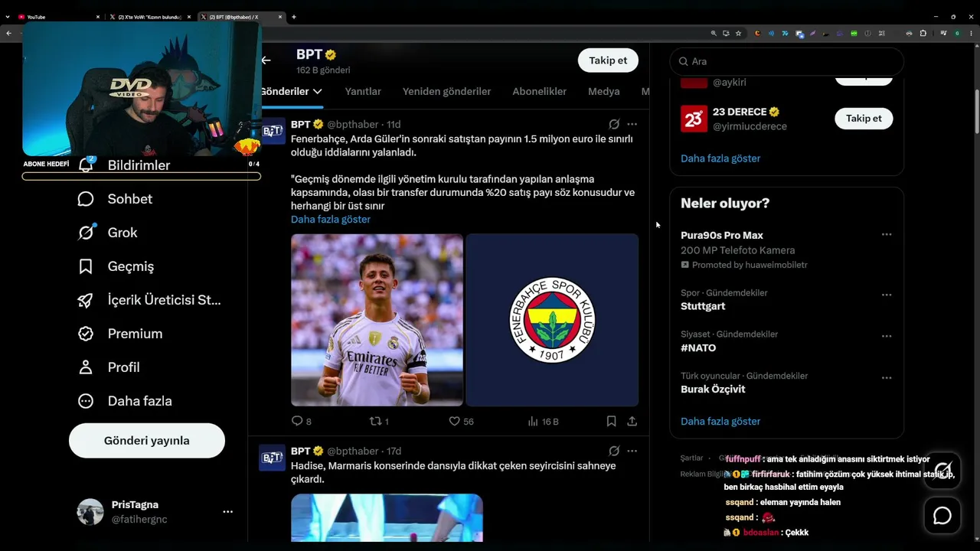This screenshot has height=551, width=980.
Task: Click the browser back arrow
Action: [x=8, y=34]
